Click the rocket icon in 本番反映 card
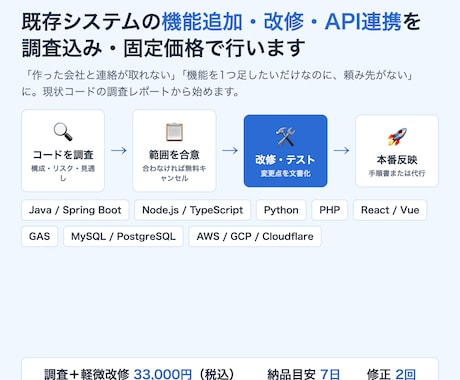The image size is (460, 380). (x=397, y=137)
